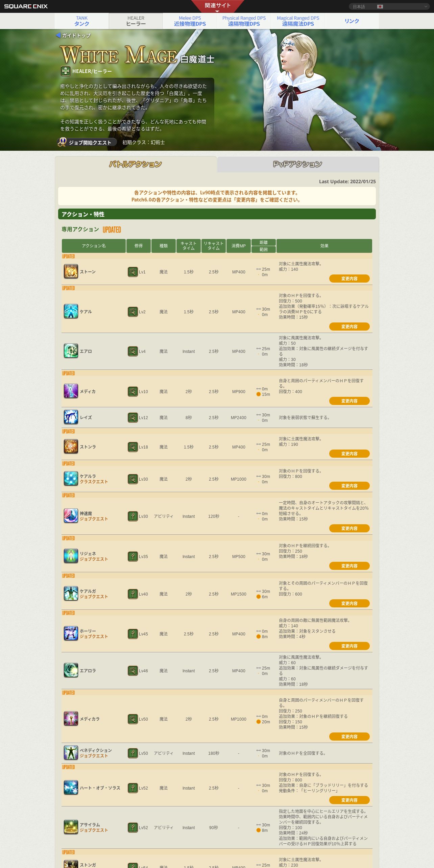Open the Melee DPS 近接物理DPS tab
This screenshot has height=868, width=434.
[190, 21]
